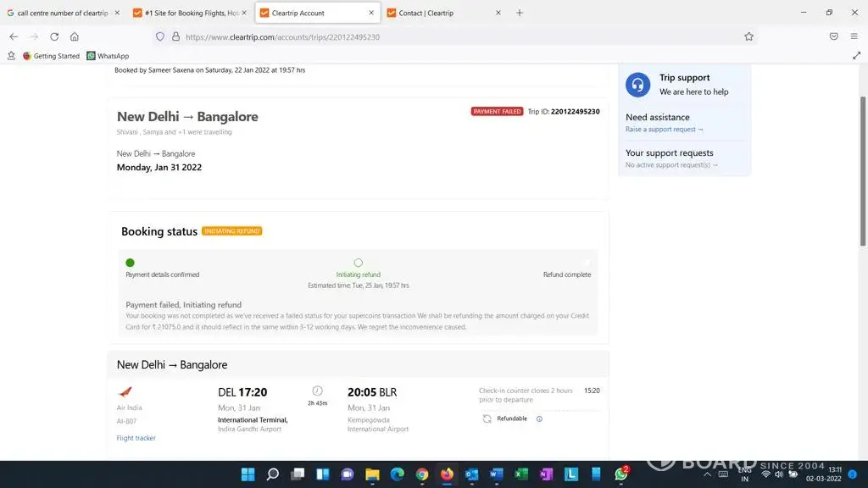Image resolution: width=868 pixels, height=488 pixels.
Task: Click the INITIATING REFUND status badge
Action: tap(232, 230)
